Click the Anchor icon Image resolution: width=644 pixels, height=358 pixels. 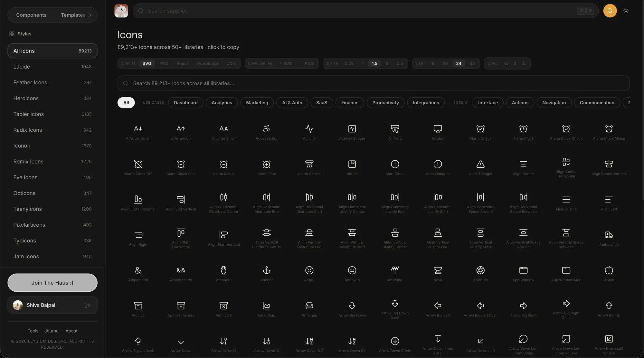pos(266,270)
